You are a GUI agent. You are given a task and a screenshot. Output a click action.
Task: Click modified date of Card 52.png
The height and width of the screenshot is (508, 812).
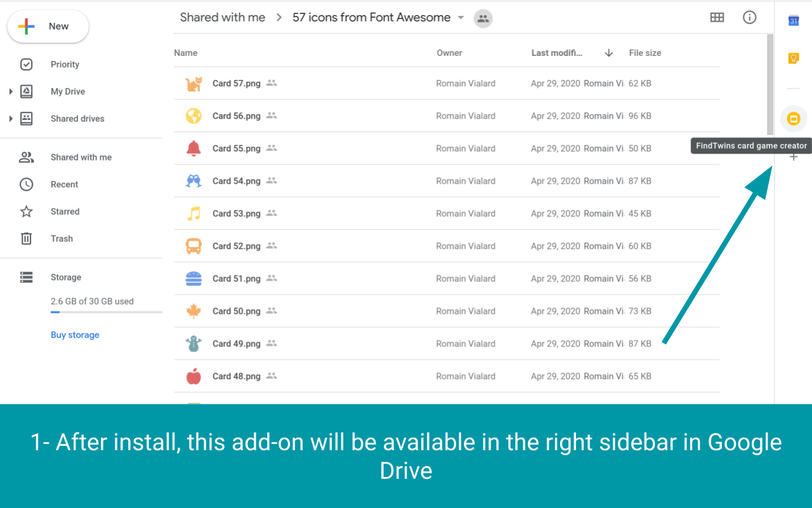tap(556, 246)
